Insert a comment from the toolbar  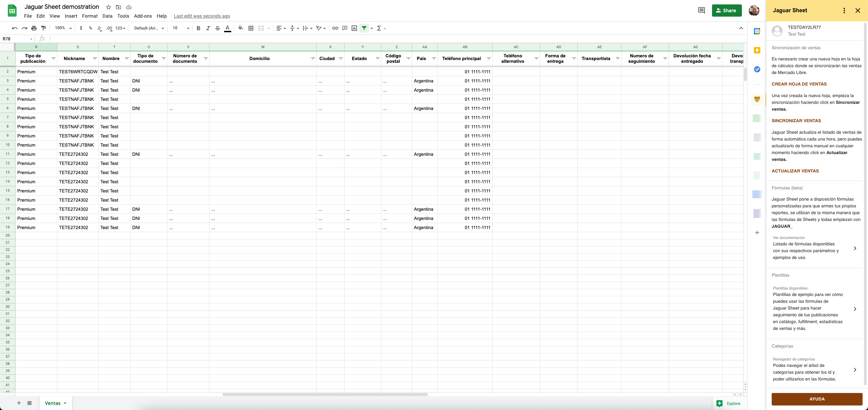pos(345,28)
